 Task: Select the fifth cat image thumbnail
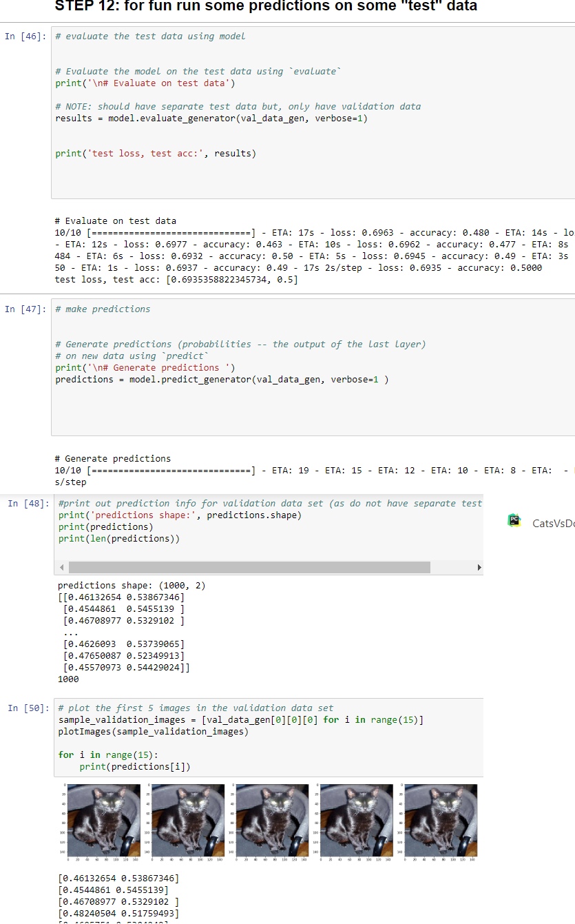(x=441, y=819)
